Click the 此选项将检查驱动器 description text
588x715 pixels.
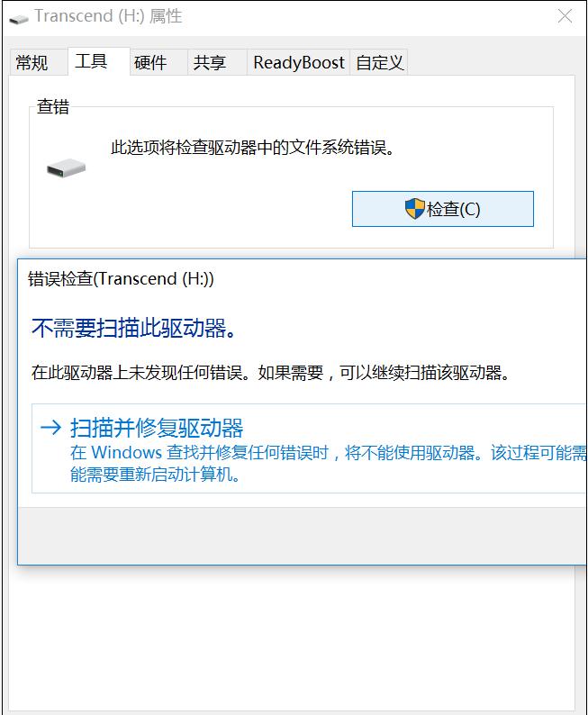tap(252, 148)
